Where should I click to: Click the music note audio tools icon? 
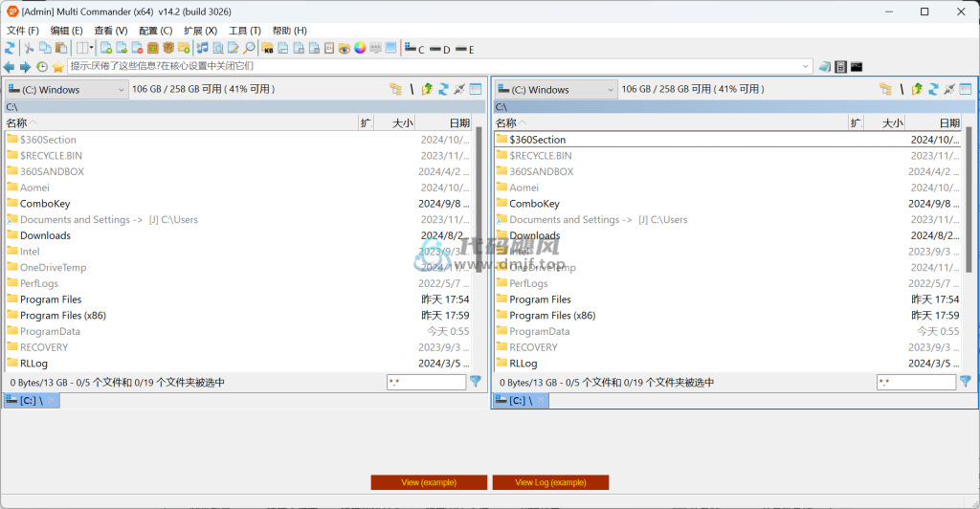[x=203, y=48]
